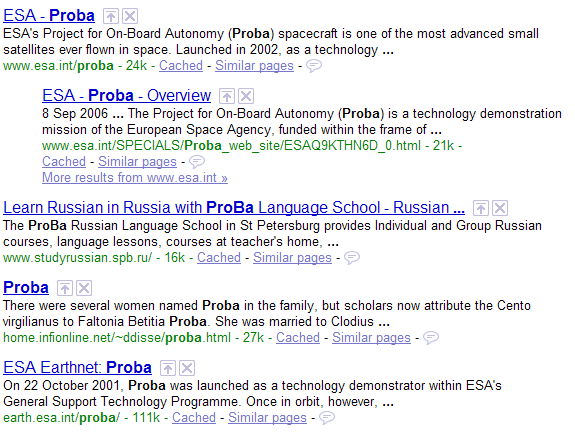Viewport: 575px width, 436px height.
Task: Promote the 'ESA - Proba' result
Action: (x=111, y=16)
